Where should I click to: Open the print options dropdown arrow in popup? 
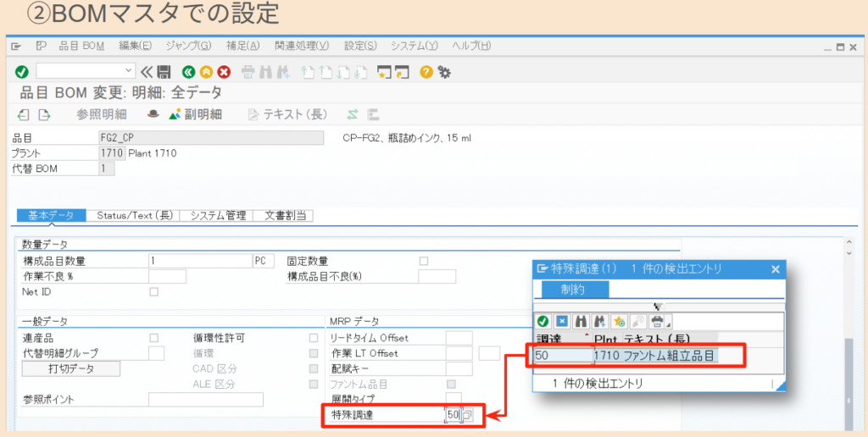tap(669, 324)
